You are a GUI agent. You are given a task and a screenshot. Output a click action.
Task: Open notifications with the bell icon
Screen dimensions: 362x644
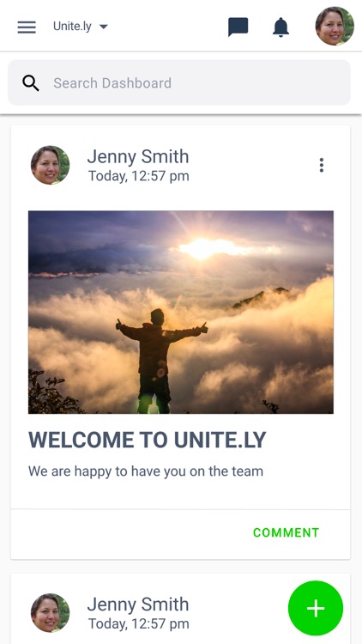[281, 27]
